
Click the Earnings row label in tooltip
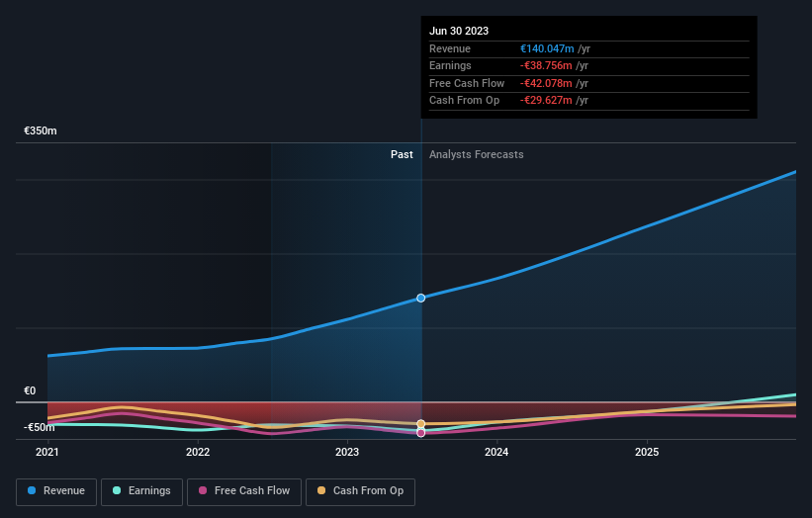coord(450,65)
